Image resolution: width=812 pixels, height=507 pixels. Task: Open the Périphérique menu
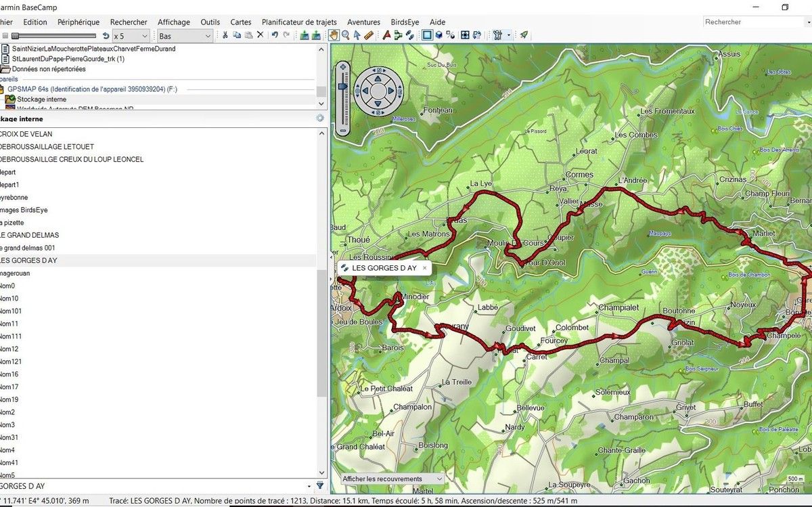coord(78,22)
